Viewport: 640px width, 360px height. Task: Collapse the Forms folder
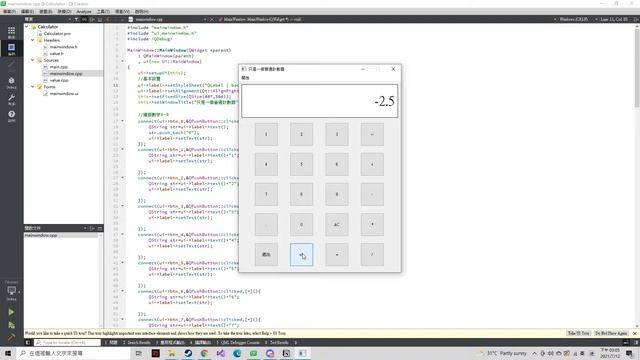(33, 87)
